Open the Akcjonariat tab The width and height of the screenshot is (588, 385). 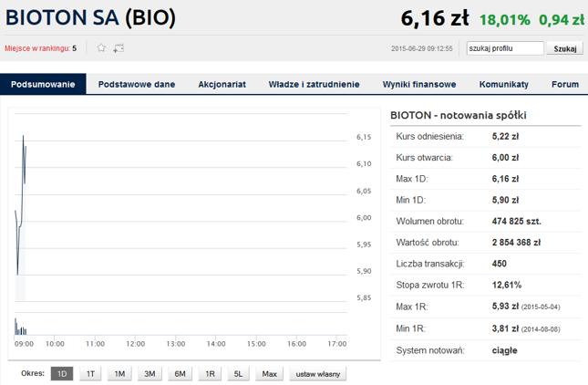[222, 84]
